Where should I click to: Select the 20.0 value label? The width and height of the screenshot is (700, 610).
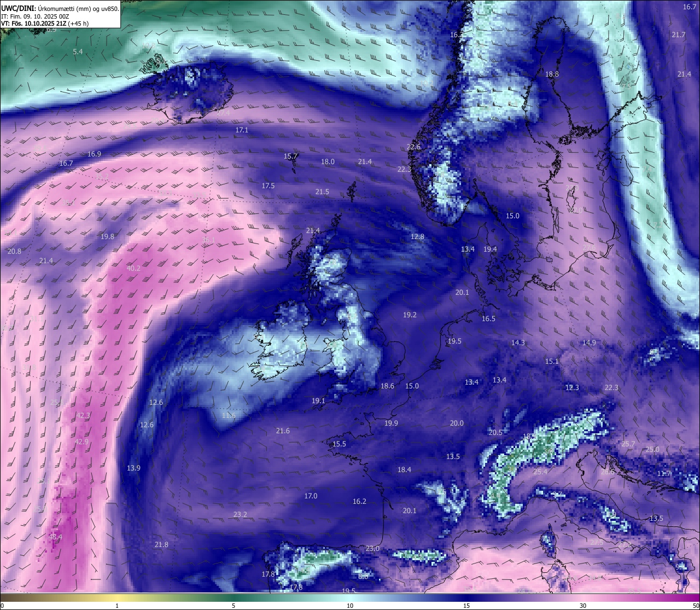pyautogui.click(x=457, y=423)
